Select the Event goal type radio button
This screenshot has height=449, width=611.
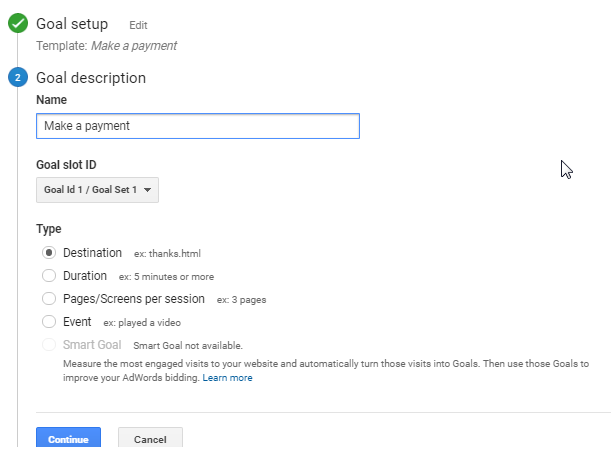49,322
